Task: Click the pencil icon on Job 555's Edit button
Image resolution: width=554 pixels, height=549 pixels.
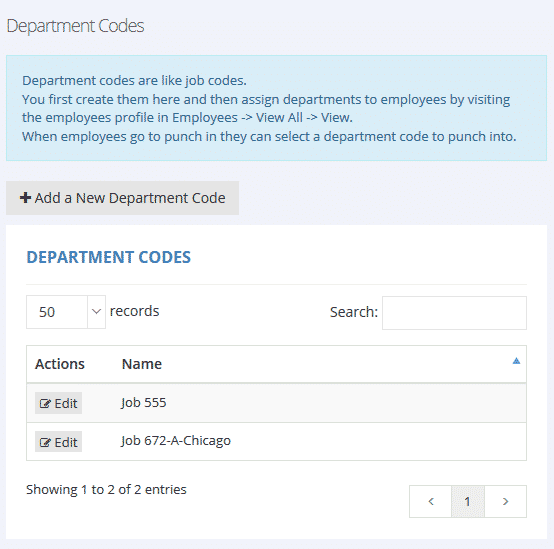Action: tap(45, 403)
